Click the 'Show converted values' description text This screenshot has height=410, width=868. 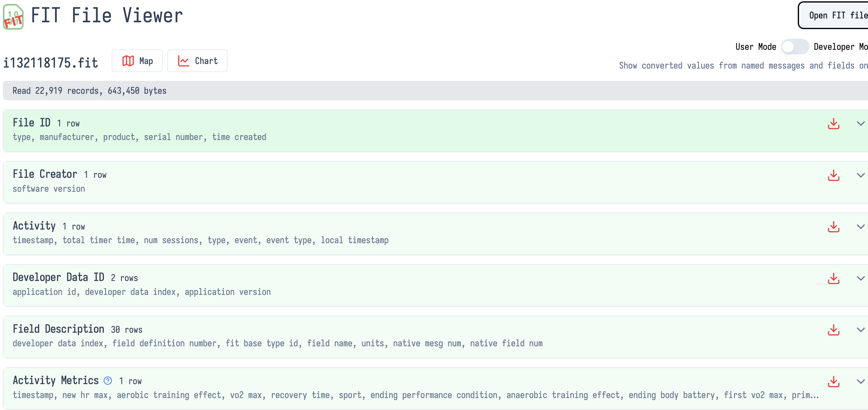click(743, 66)
